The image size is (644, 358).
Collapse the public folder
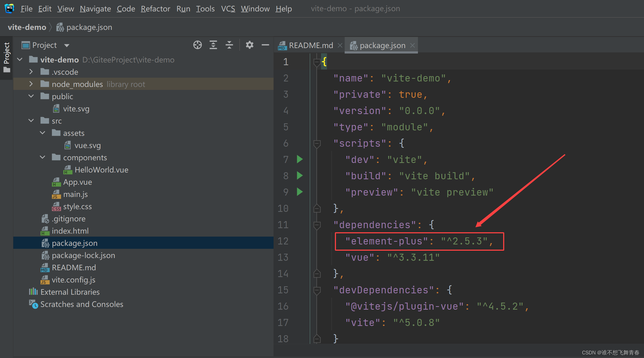click(31, 96)
